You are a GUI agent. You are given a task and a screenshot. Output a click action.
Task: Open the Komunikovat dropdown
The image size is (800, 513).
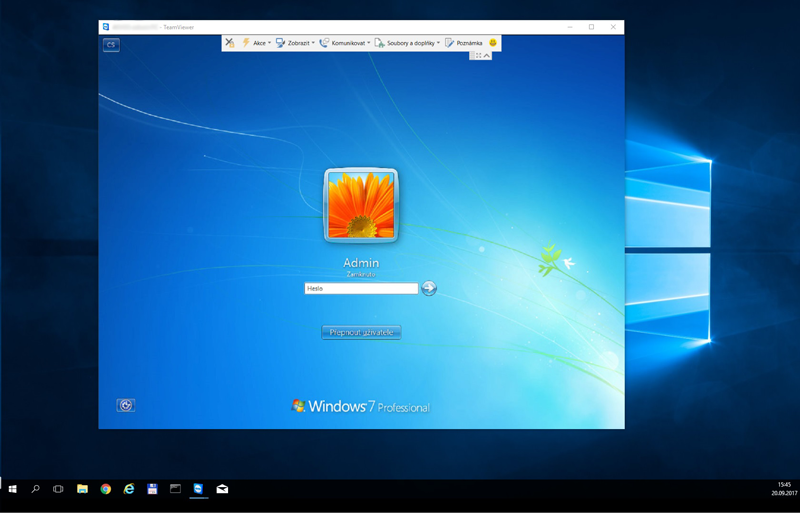345,43
